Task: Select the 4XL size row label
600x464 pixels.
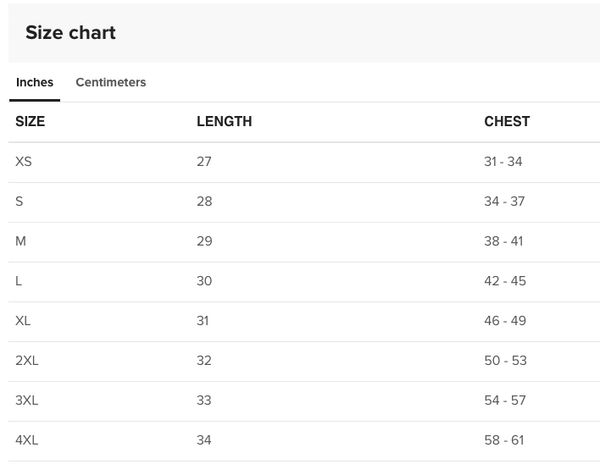Action: coord(27,440)
